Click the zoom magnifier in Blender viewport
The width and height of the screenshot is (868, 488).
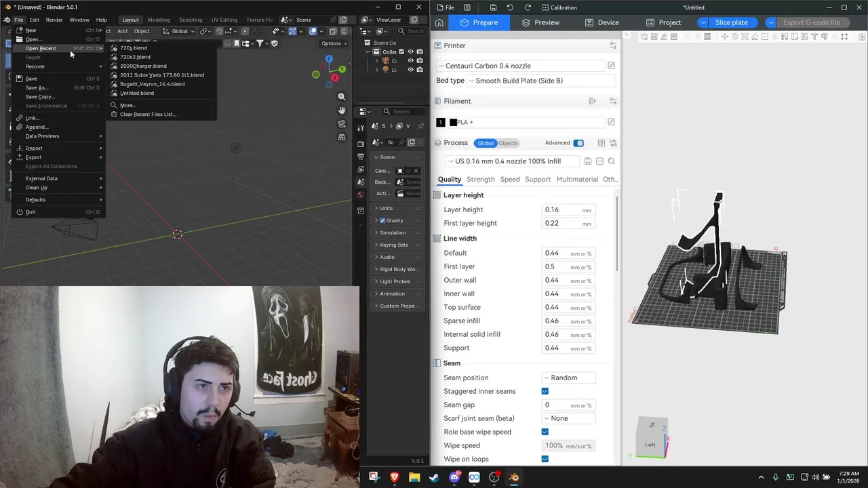tap(342, 97)
